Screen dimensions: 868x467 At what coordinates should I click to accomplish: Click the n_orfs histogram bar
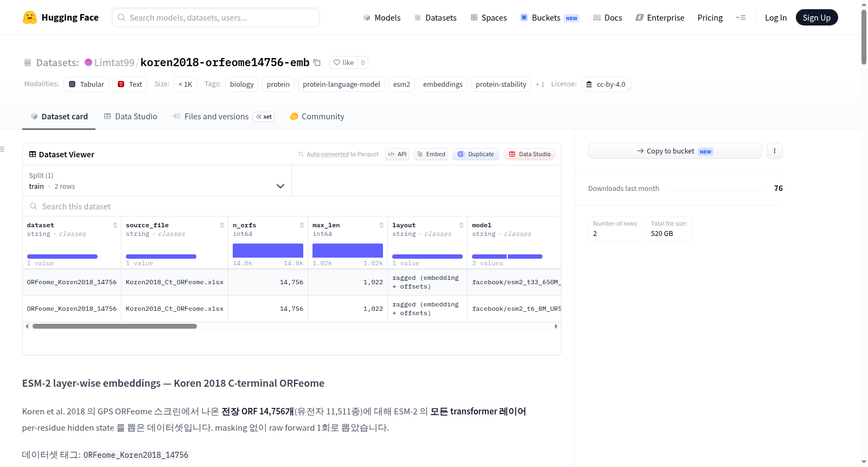pos(268,251)
